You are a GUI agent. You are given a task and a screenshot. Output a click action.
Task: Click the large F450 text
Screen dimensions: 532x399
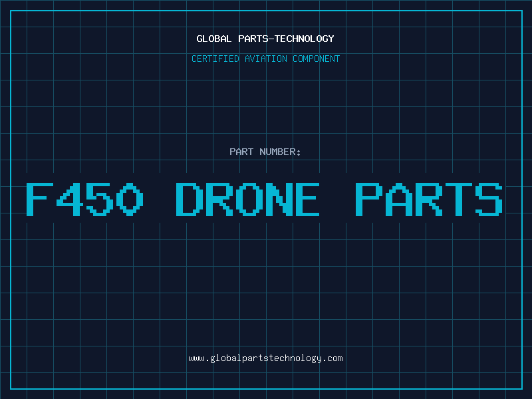[x=85, y=199]
